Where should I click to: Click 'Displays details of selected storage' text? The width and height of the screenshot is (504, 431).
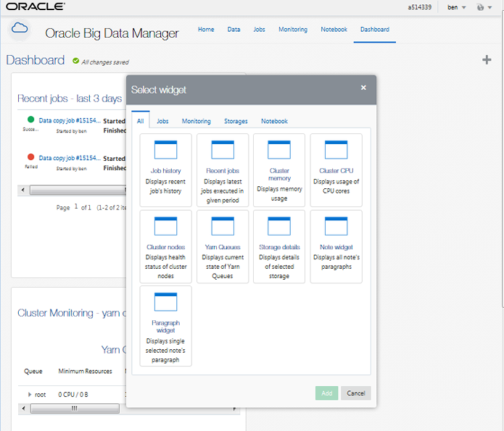[279, 267]
